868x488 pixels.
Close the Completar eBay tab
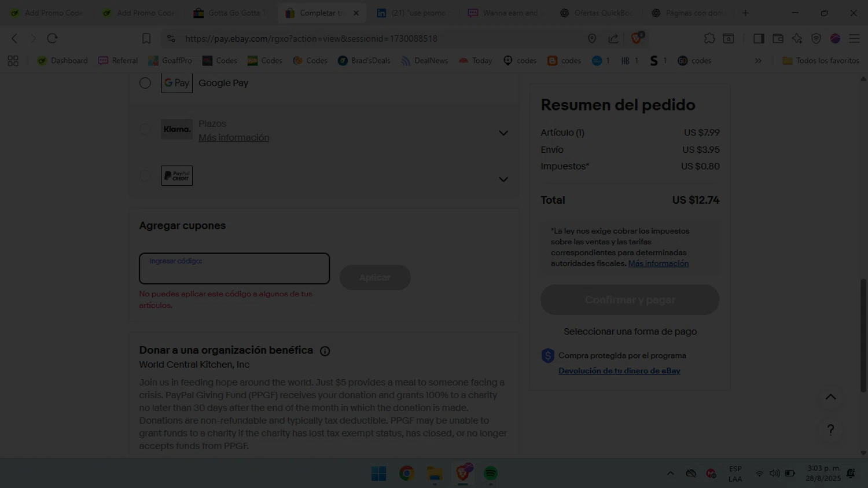[356, 13]
